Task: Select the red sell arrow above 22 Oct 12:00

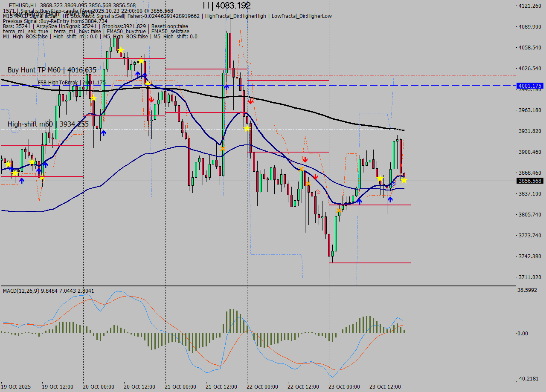Action: pyautogui.click(x=305, y=159)
